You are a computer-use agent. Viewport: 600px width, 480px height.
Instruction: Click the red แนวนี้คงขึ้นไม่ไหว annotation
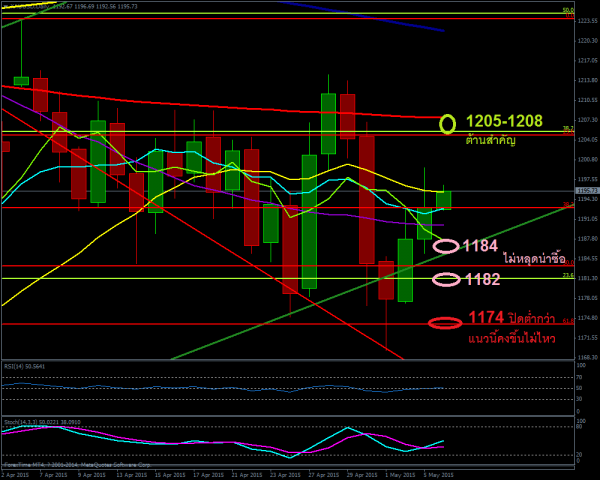(511, 339)
